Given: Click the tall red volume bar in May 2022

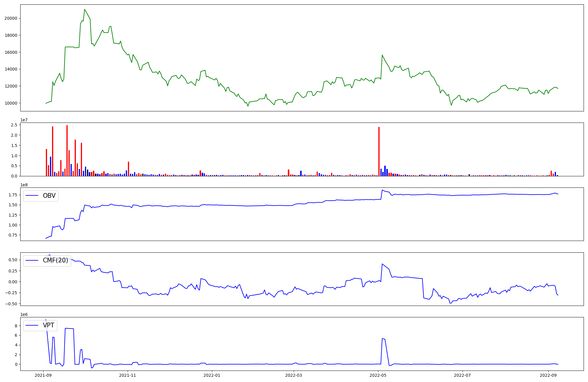Looking at the screenshot, I should click(379, 151).
